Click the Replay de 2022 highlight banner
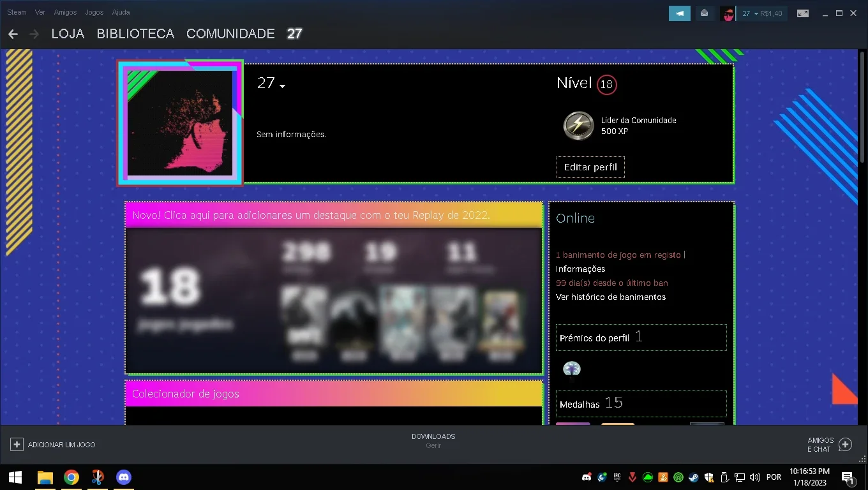The width and height of the screenshot is (868, 490). pos(334,215)
